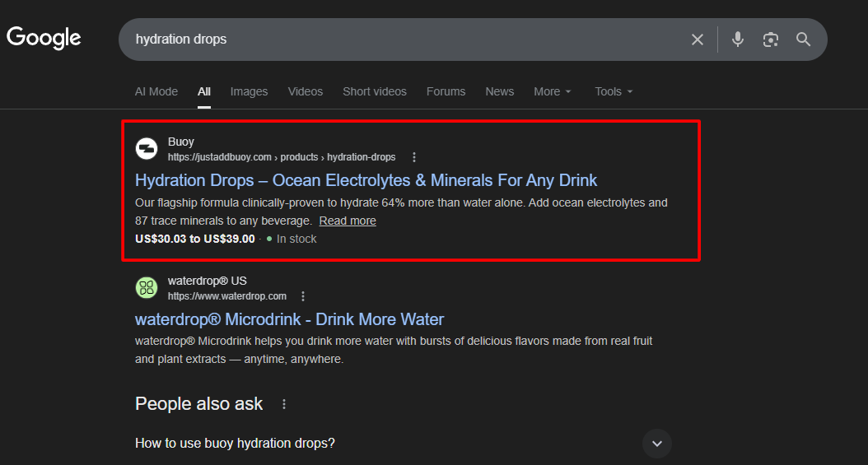The height and width of the screenshot is (465, 868).
Task: Click the Buoy site favicon
Action: (147, 149)
